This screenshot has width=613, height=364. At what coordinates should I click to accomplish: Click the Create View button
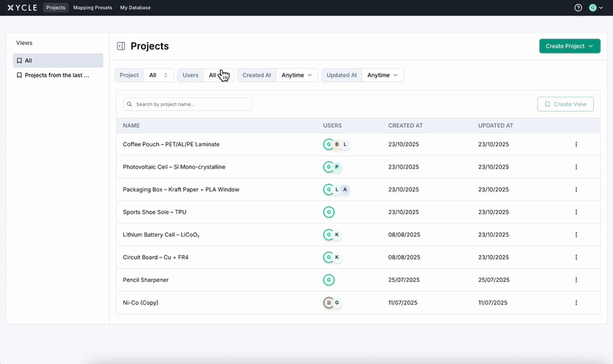click(x=565, y=104)
